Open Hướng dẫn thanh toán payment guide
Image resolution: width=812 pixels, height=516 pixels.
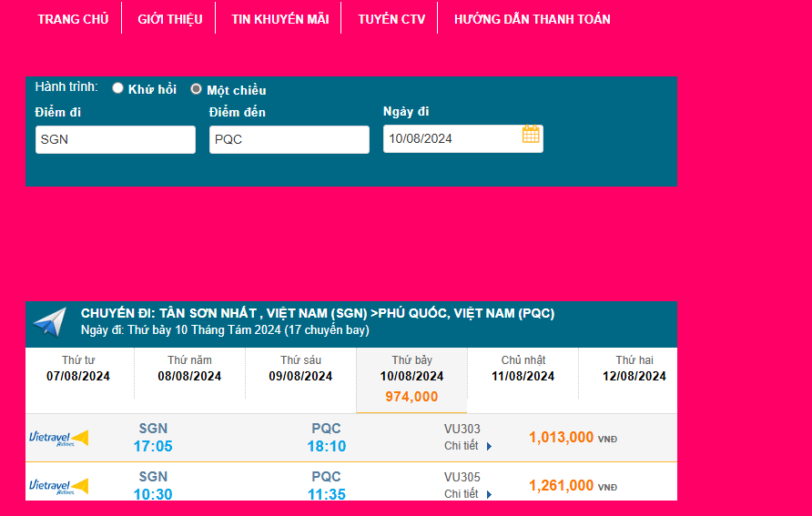coord(532,19)
